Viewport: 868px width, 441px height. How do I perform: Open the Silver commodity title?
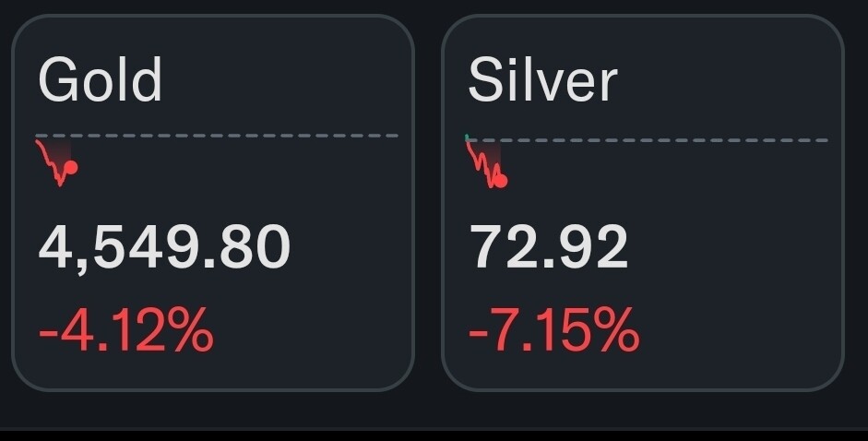tap(542, 80)
